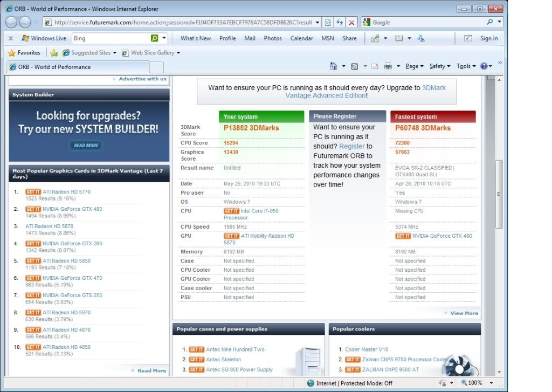552x392 pixels.
Task: Open What's New in the Windows Live toolbar
Action: coord(196,38)
